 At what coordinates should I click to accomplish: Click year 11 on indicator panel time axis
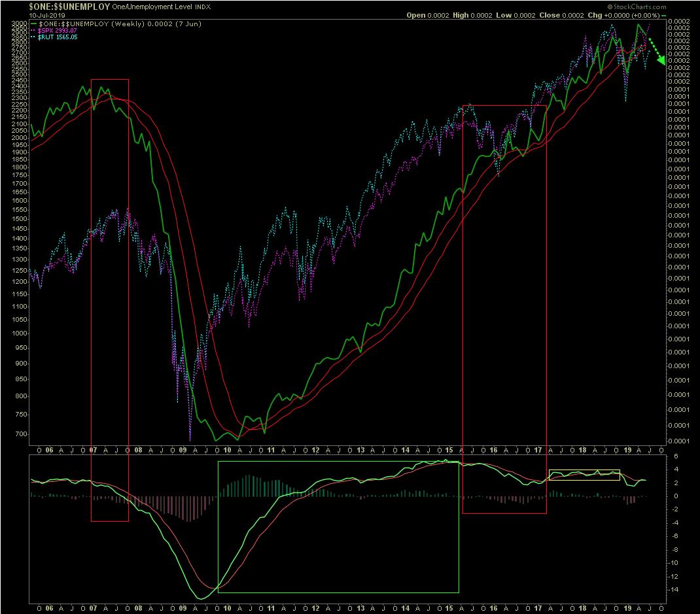point(271,608)
